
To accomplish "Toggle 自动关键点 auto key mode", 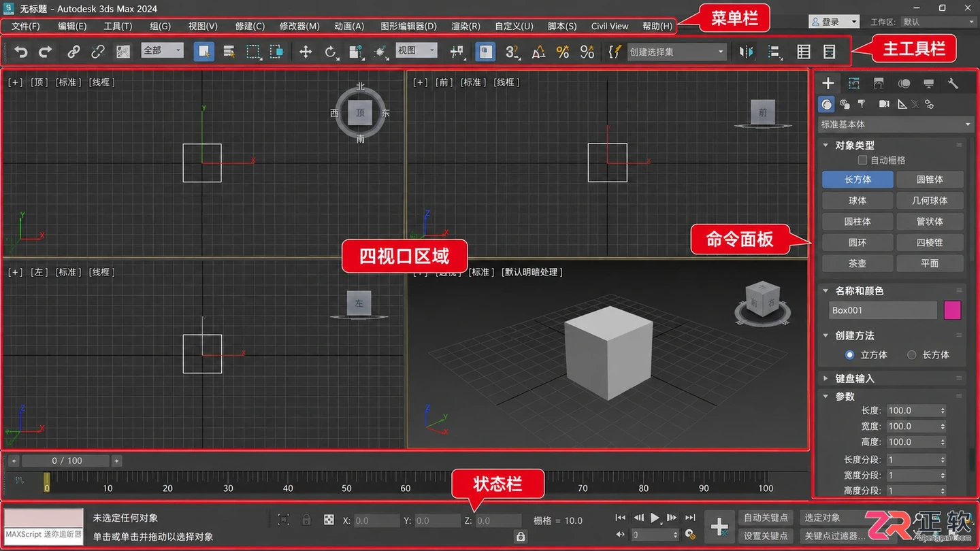I will click(x=766, y=518).
